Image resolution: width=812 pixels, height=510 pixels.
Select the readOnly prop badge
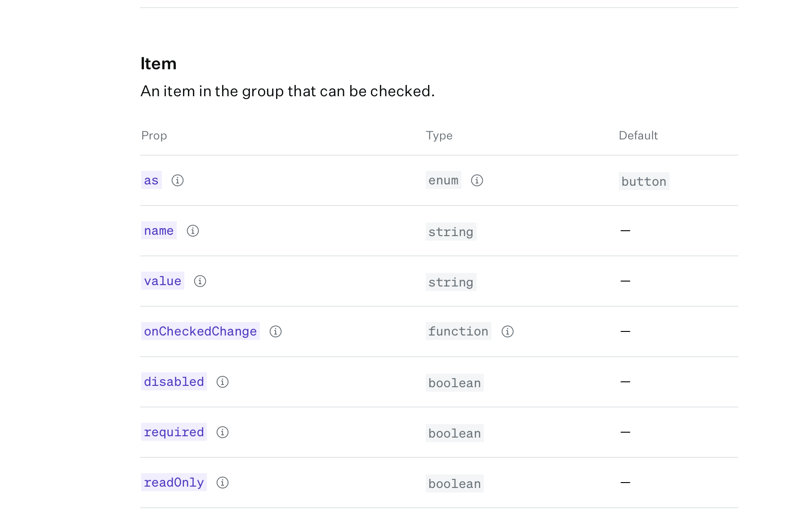pyautogui.click(x=174, y=483)
